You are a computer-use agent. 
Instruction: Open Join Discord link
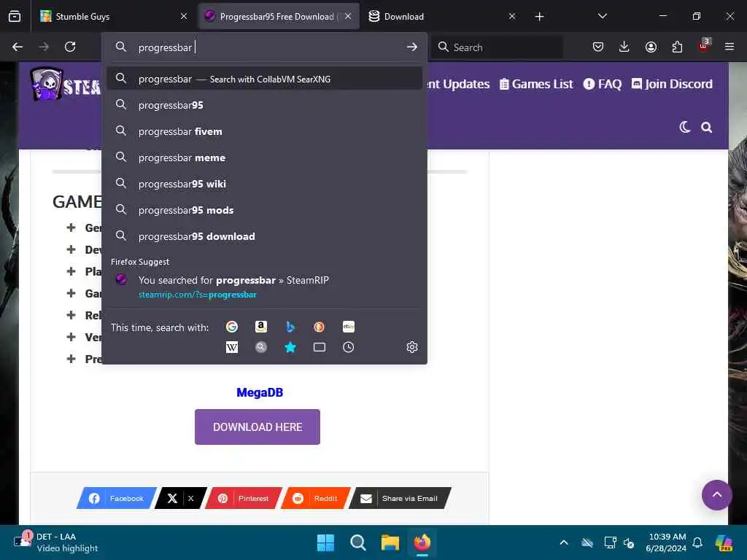point(672,85)
